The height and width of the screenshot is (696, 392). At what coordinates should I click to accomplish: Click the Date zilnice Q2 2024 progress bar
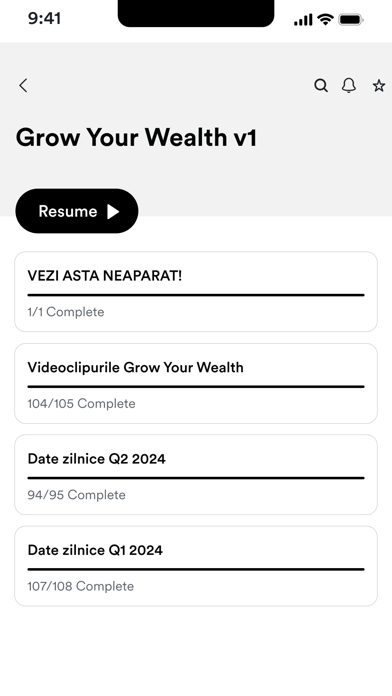point(196,478)
